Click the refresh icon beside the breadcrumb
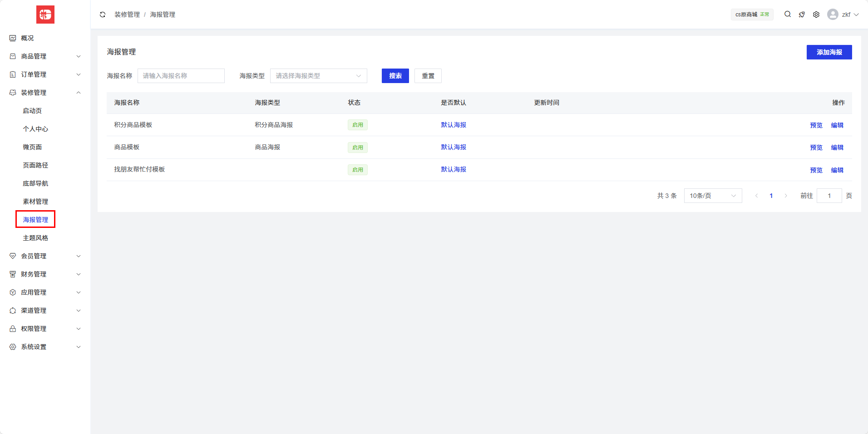868x434 pixels. pos(103,15)
